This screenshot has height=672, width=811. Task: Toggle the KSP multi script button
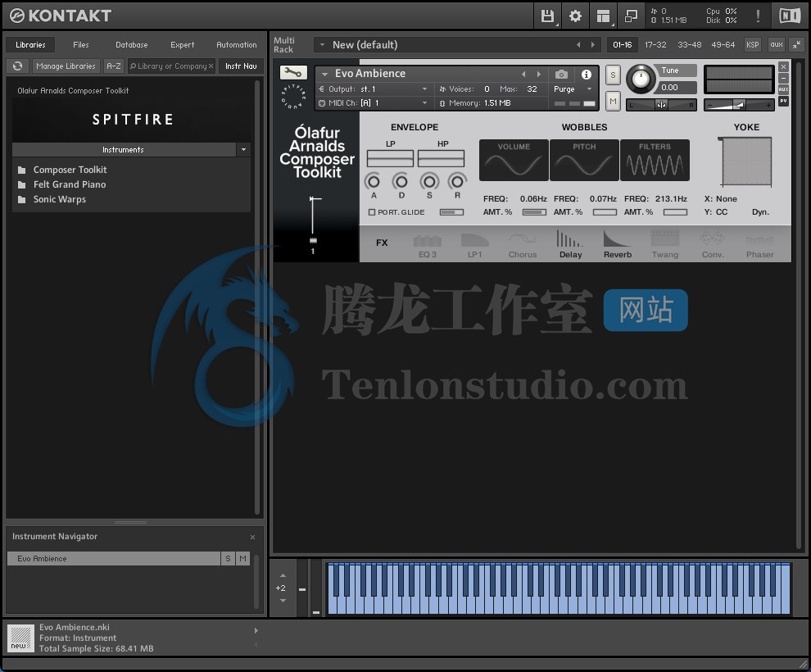[753, 44]
